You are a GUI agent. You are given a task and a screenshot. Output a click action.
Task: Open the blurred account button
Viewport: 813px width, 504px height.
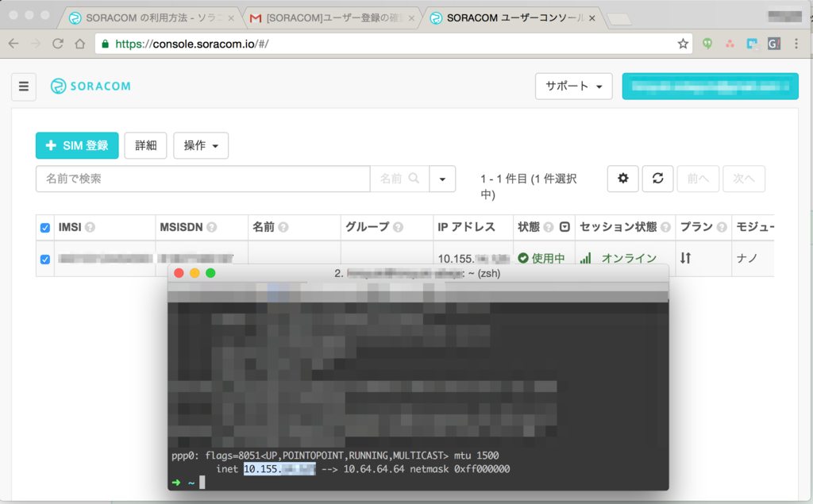(711, 86)
